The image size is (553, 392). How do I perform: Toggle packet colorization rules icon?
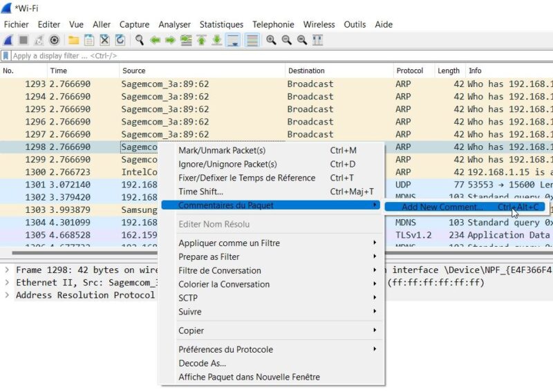252,40
